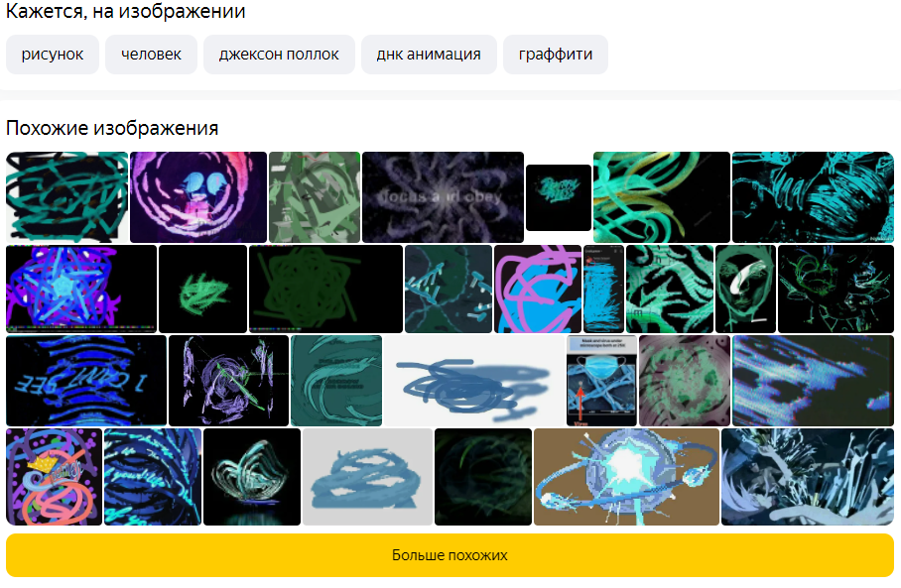Click the 'Больше похожих' yellow button
This screenshot has height=588, width=901.
pyautogui.click(x=450, y=555)
